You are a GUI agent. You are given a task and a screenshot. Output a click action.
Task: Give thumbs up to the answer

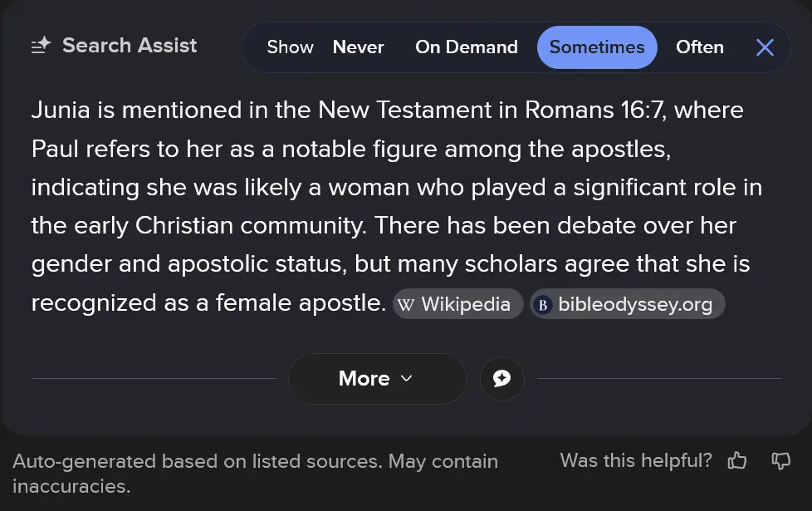[736, 461]
